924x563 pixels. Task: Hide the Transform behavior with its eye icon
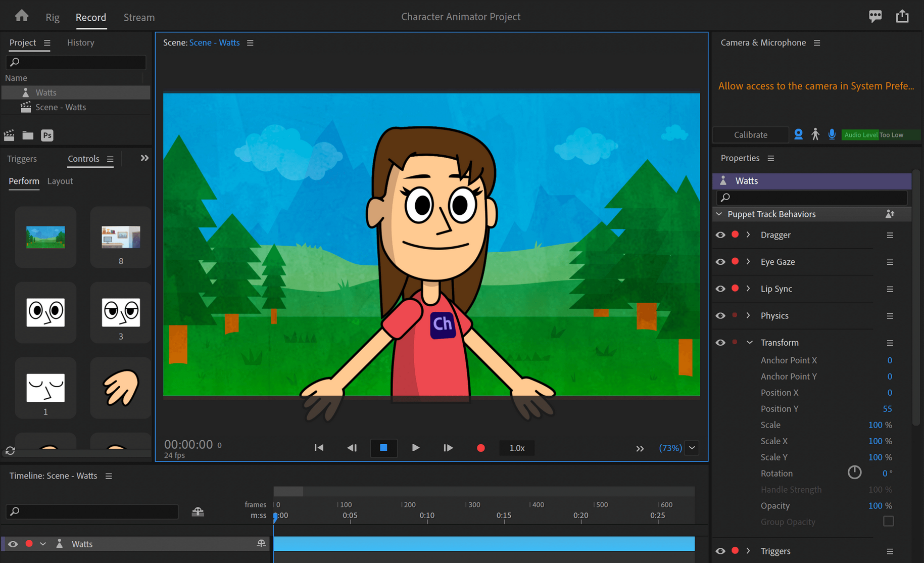720,343
